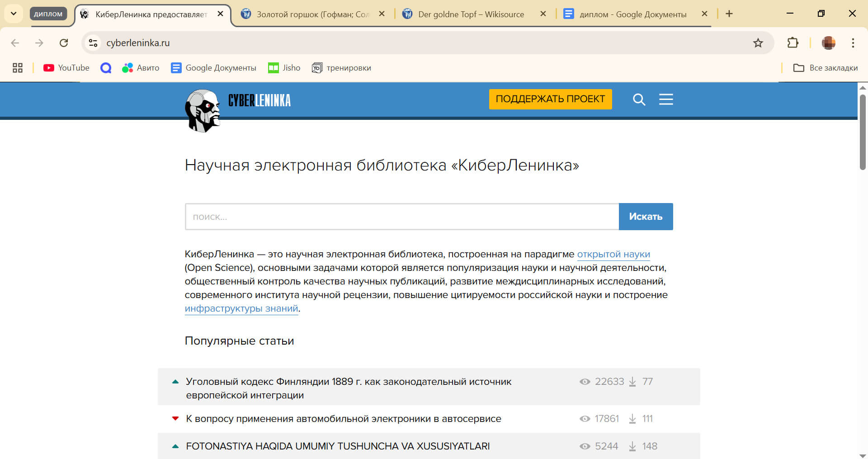Image resolution: width=868 pixels, height=459 pixels.
Task: Open the Extensions puzzle icon
Action: [793, 43]
